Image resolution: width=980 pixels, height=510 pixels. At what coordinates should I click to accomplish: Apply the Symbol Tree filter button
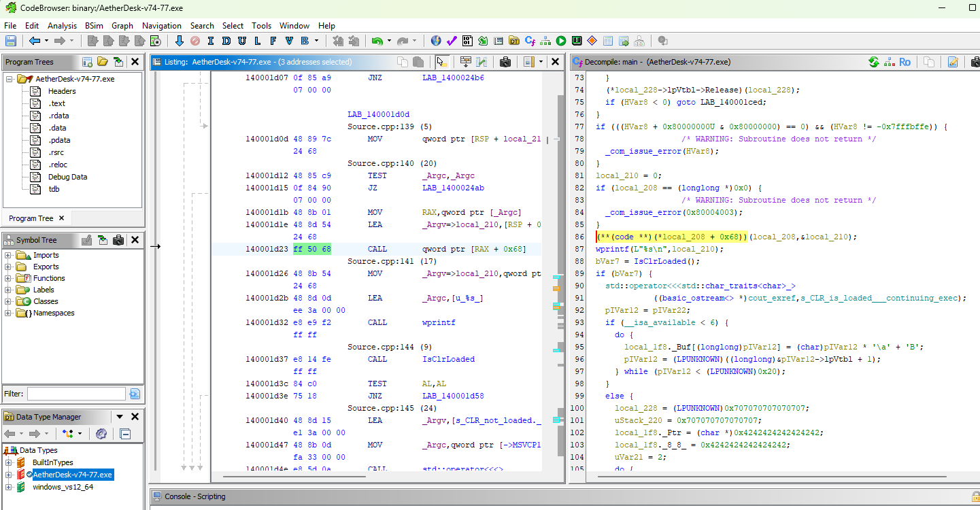coord(133,394)
